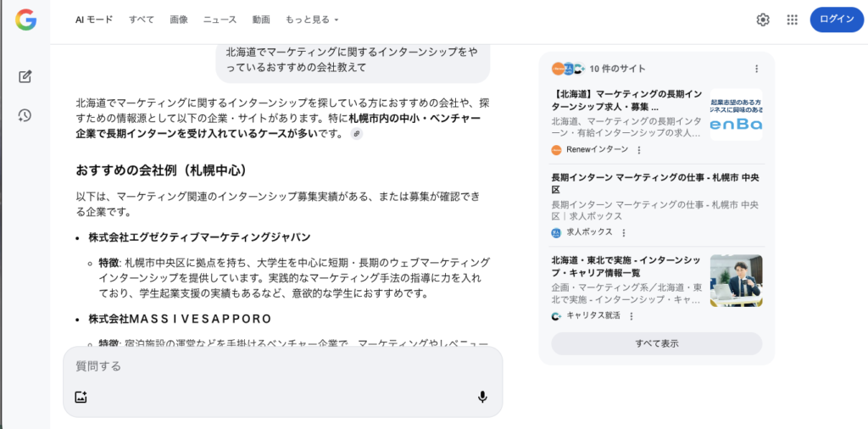Switch to the ニュース tab
Image resolution: width=868 pixels, height=429 pixels.
pyautogui.click(x=220, y=19)
